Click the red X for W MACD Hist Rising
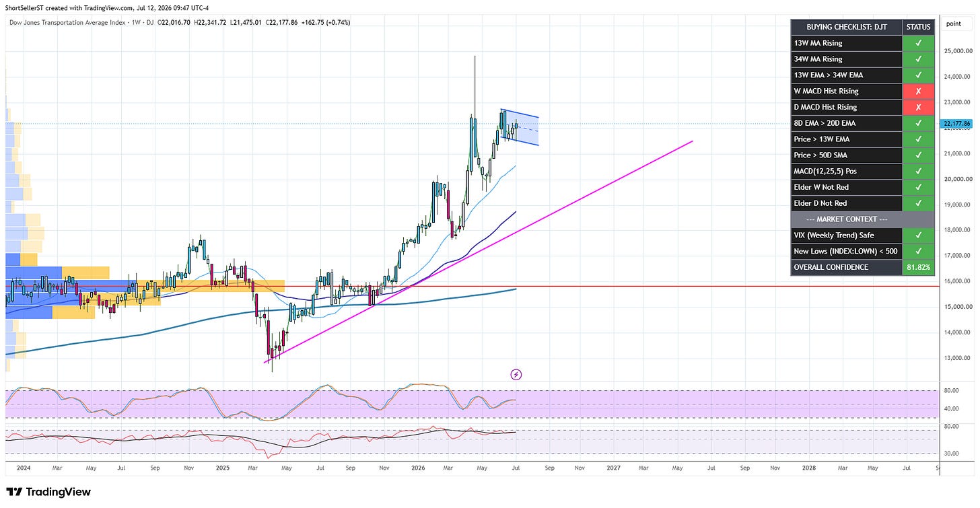Screen dimensions: 980x508 918,91
